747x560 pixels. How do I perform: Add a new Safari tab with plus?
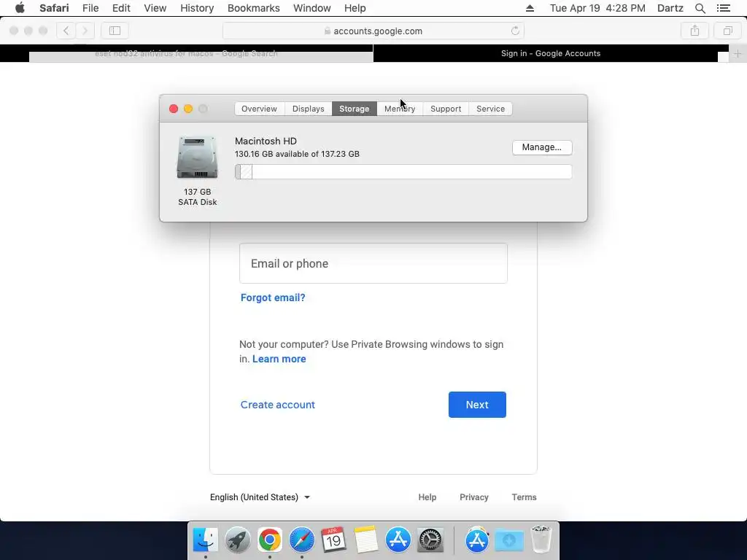738,54
